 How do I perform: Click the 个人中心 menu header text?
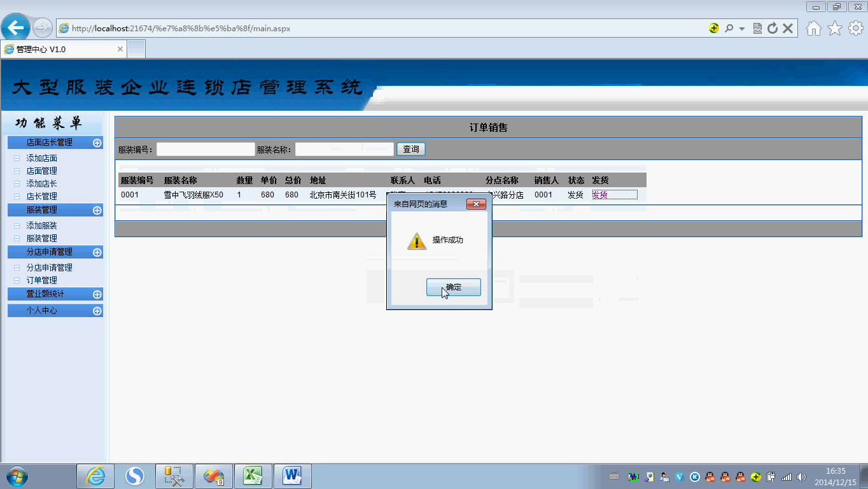point(41,311)
